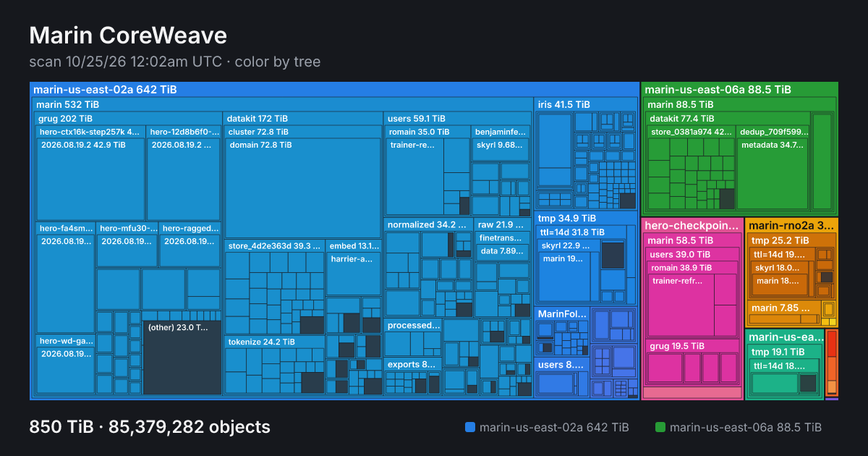Select the 'tmp 34.9 TiB' header
The height and width of the screenshot is (456, 868).
[x=586, y=218]
